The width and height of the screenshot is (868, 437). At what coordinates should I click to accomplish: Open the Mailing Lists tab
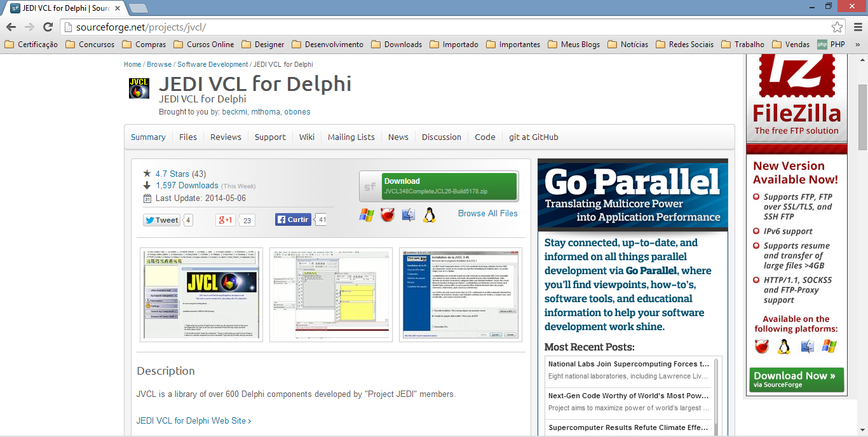coord(351,137)
